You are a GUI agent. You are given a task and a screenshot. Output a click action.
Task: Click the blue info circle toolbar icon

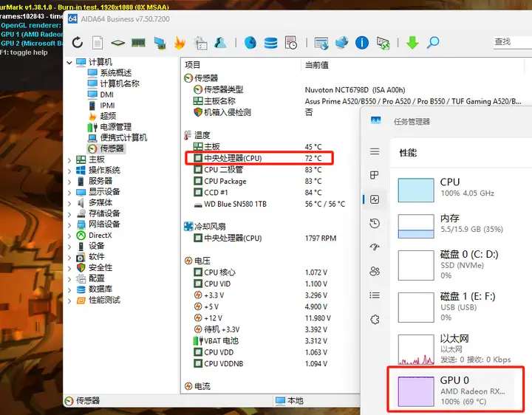(362, 43)
